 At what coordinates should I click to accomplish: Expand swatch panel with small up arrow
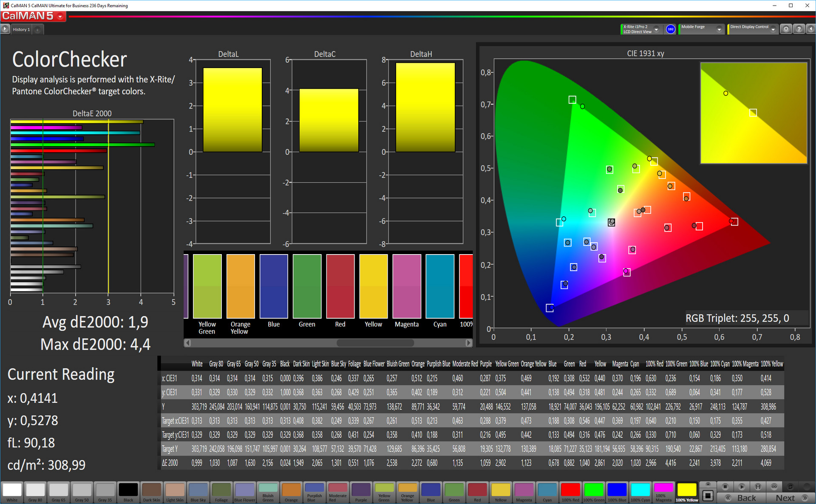pyautogui.click(x=708, y=484)
